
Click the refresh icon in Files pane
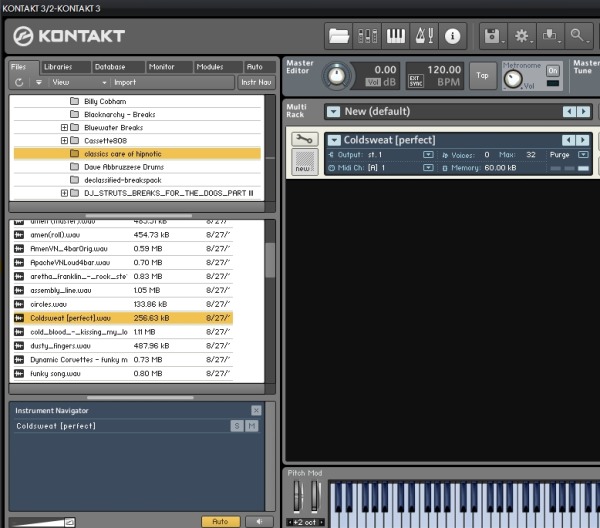[x=19, y=82]
